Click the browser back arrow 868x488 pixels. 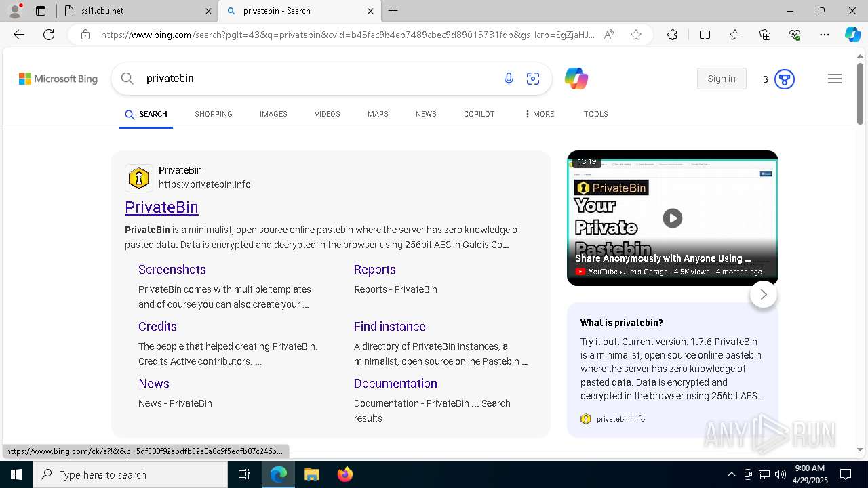(x=19, y=35)
